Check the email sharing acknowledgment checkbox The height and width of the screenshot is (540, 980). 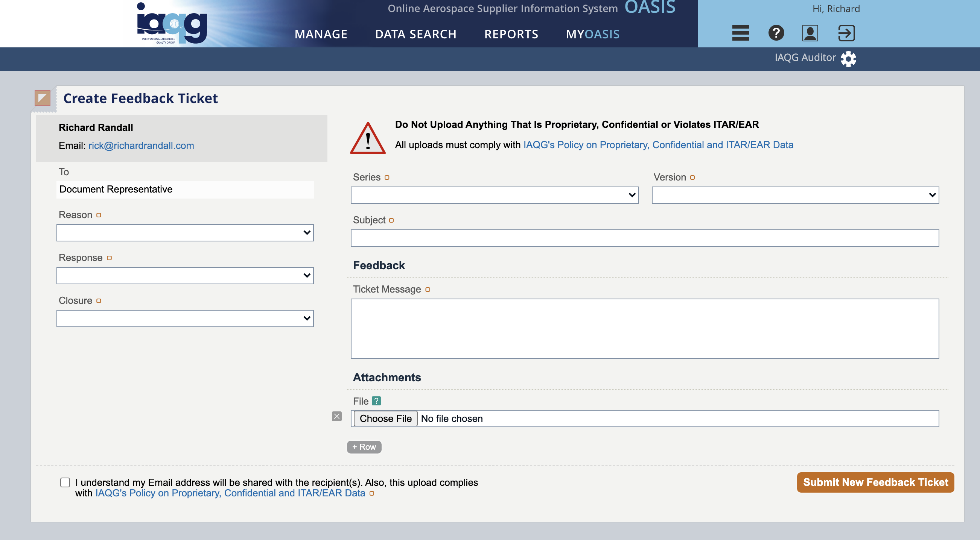(x=65, y=482)
